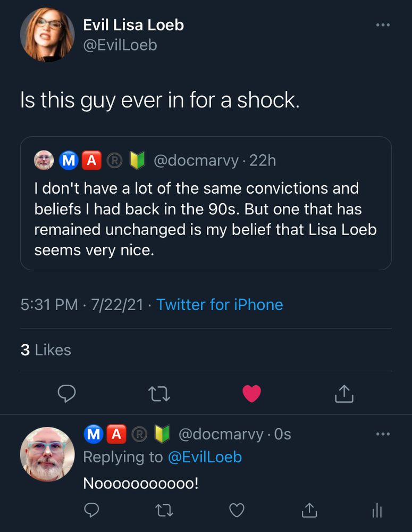Open docmarvy's avatar on the reply
The image size is (412, 532).
pyautogui.click(x=47, y=454)
